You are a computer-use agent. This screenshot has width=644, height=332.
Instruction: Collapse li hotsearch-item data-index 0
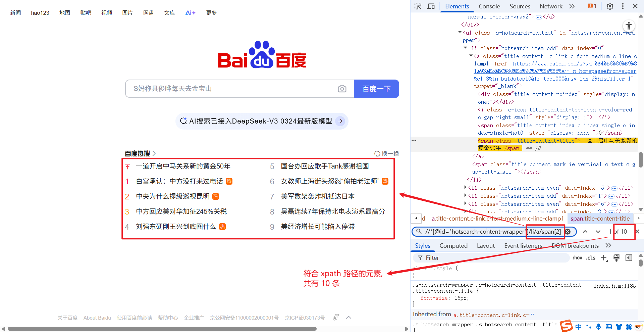[466, 48]
